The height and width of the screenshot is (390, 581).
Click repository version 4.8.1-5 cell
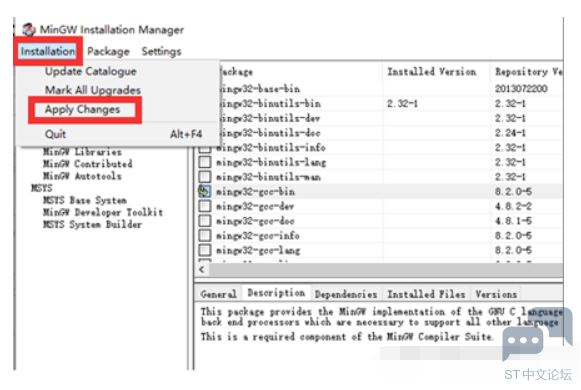coord(514,221)
